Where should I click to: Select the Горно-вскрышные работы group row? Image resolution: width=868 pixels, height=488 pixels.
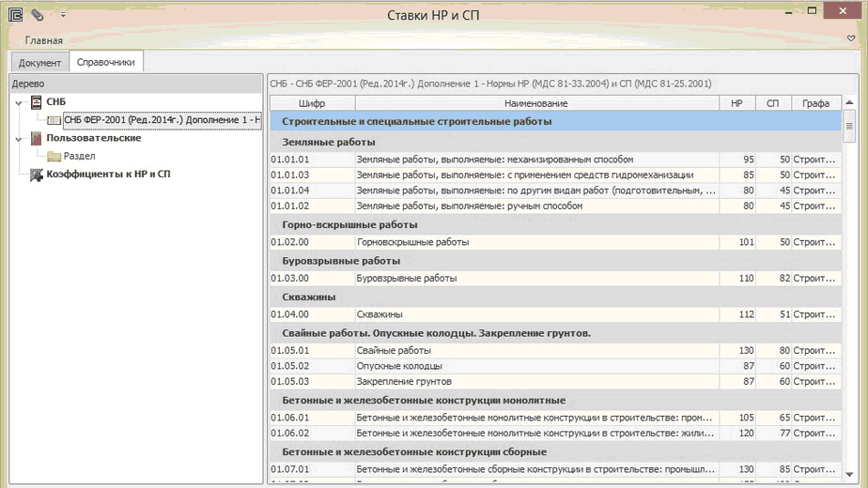click(556, 224)
